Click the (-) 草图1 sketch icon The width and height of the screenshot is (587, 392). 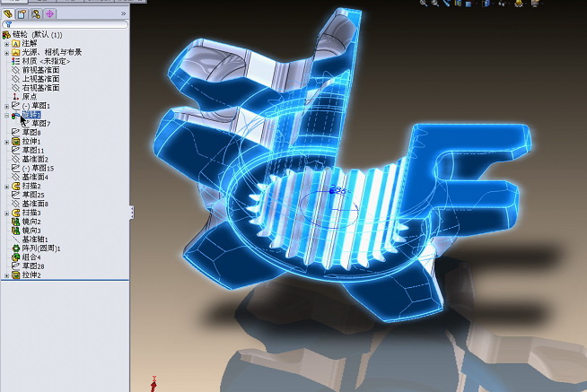(15, 106)
